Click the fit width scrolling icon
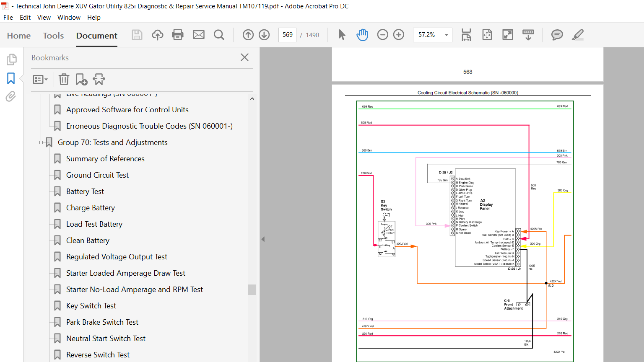 [x=466, y=35]
